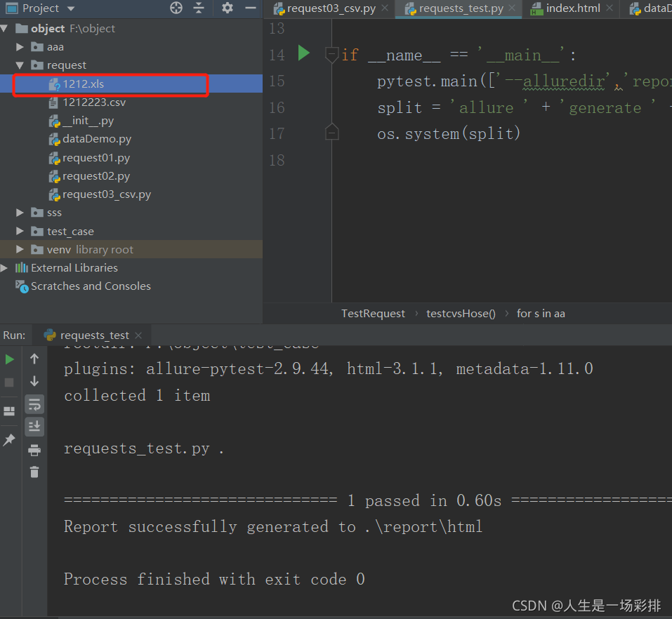
Task: Expand the aaa folder
Action: pyautogui.click(x=20, y=47)
